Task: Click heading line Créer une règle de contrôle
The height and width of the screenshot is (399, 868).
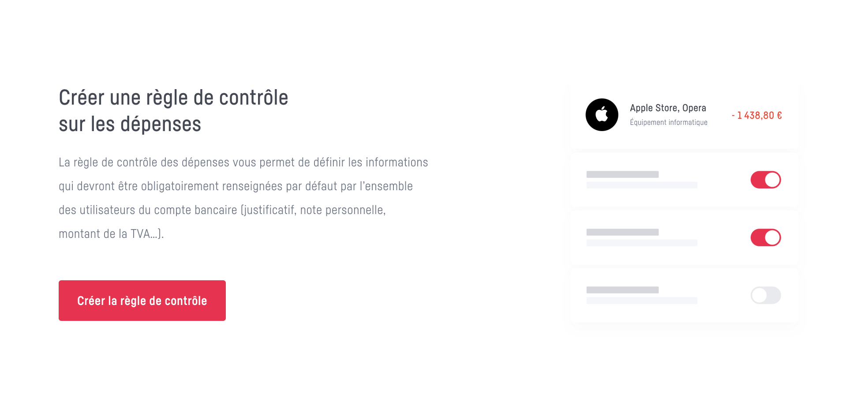Action: [x=173, y=98]
